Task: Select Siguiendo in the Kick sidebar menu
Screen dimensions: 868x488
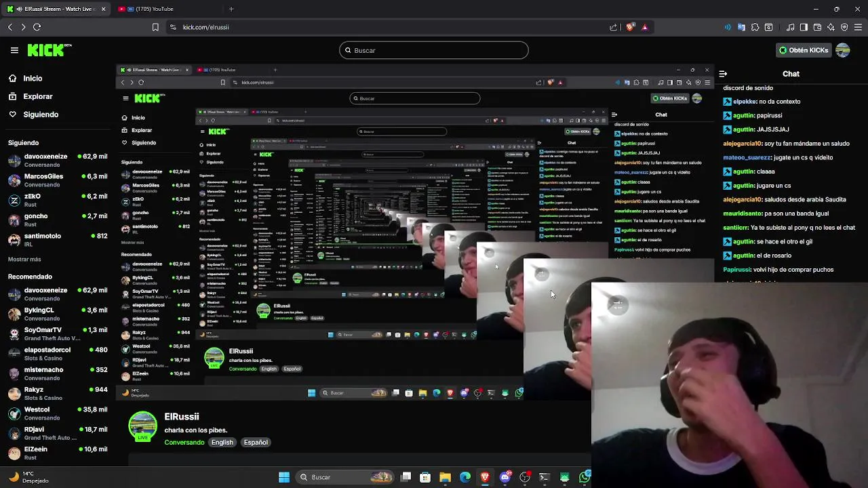Action: coord(41,115)
